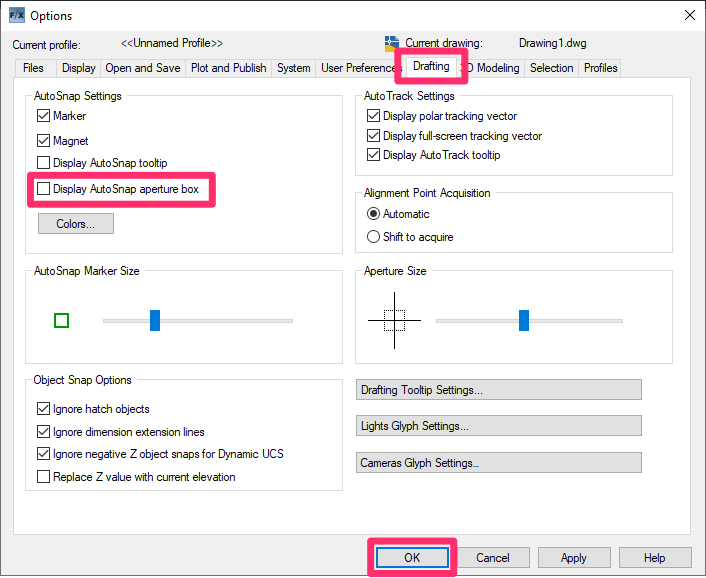Open the Open and Save tab
Viewport: 706px width, 578px height.
point(143,68)
